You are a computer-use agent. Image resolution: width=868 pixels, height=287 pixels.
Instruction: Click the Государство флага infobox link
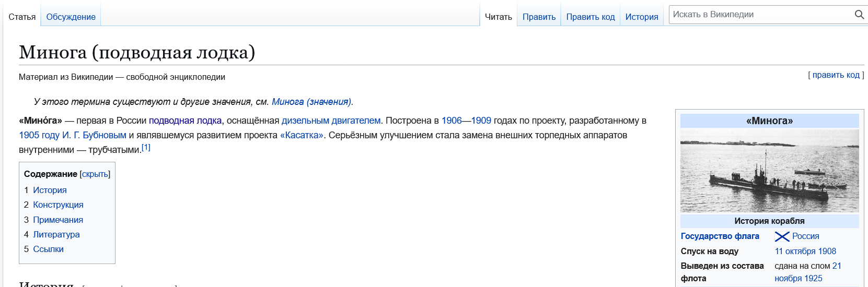(x=720, y=236)
